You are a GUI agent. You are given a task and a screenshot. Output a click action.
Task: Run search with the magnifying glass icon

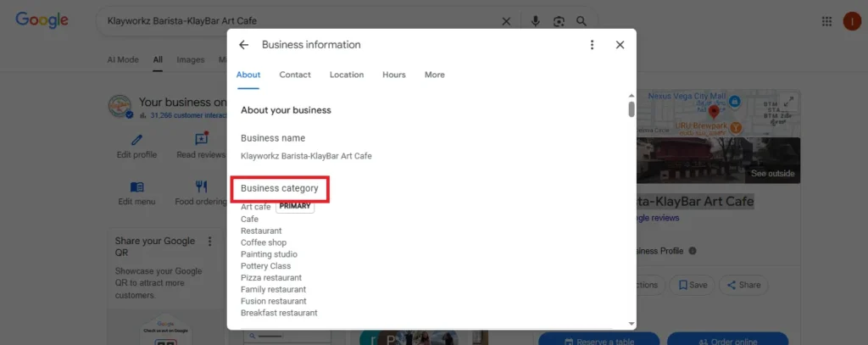click(x=581, y=21)
